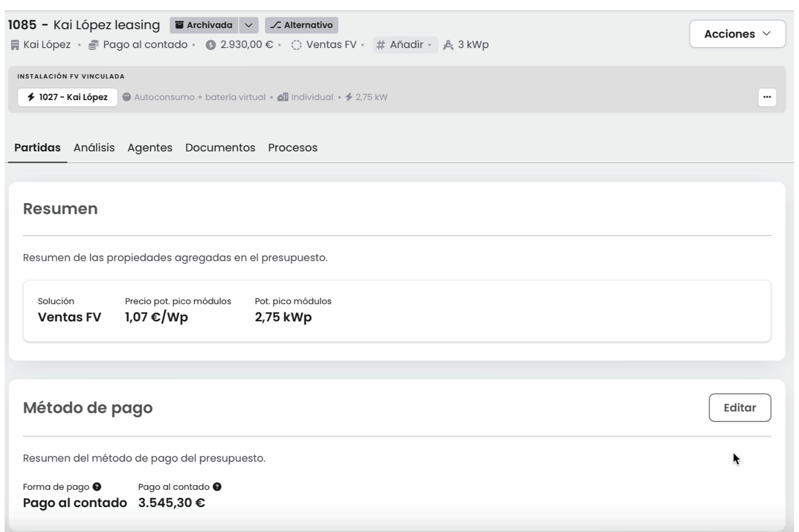Click the Individual building icon
The image size is (799, 532).
click(x=283, y=97)
